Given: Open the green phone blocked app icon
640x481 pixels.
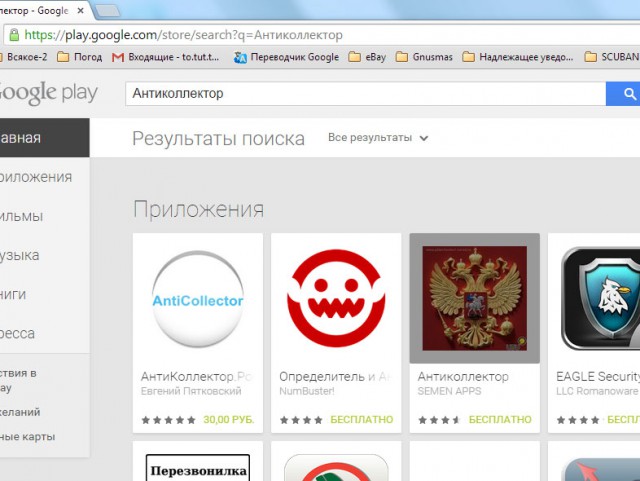Looking at the screenshot, I should [336, 468].
